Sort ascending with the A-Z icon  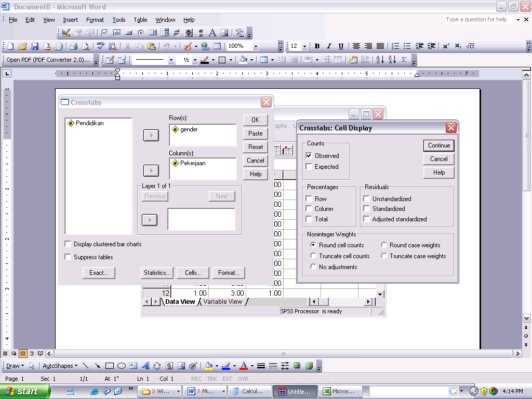380,60
